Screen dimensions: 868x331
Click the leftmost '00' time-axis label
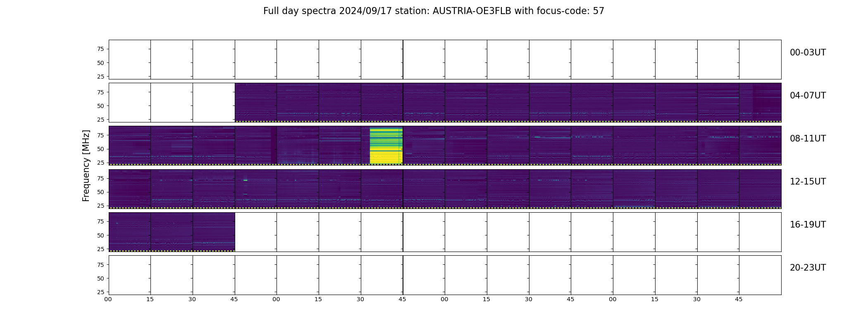point(108,299)
